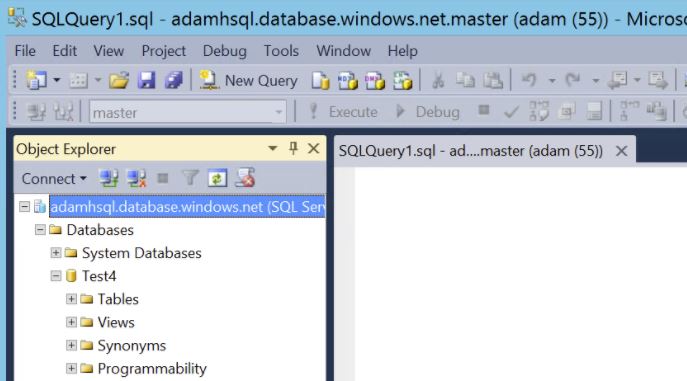Open the Project menu

163,51
